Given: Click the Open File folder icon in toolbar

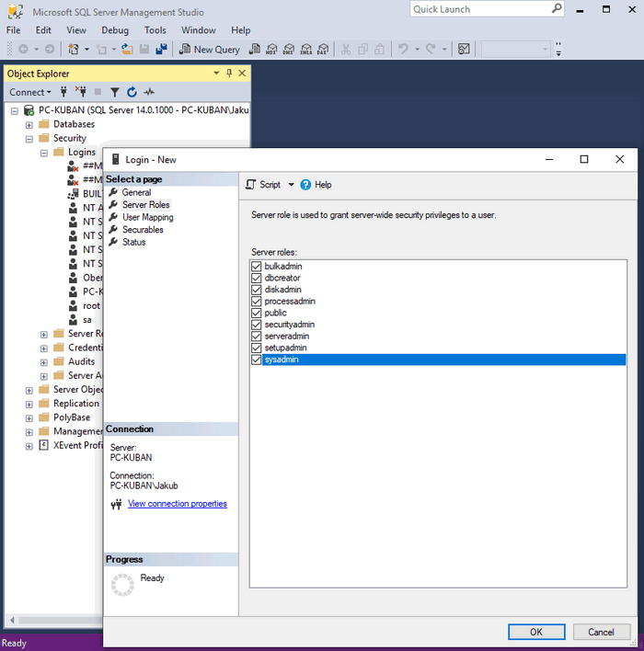Looking at the screenshot, I should pos(128,49).
